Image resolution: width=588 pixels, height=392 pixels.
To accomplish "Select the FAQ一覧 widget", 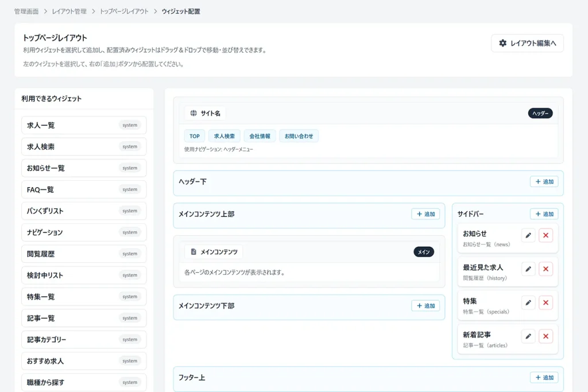I will coord(84,189).
